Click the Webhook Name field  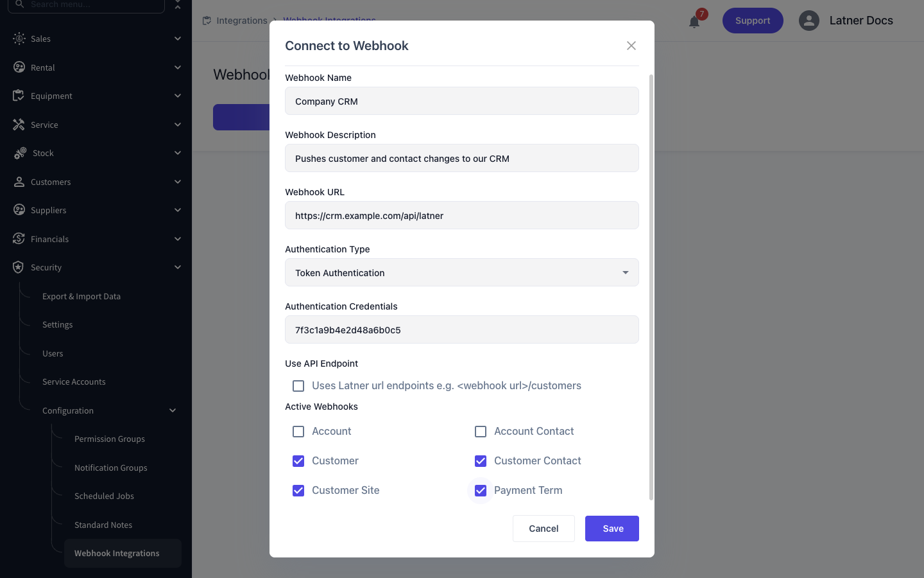pos(462,101)
